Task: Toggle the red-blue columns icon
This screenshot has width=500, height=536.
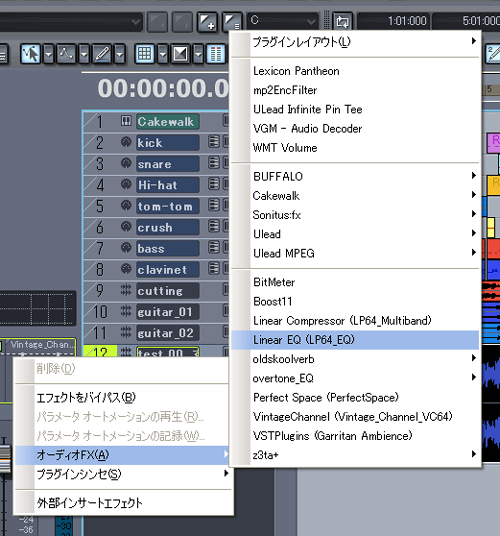Action: click(216, 54)
